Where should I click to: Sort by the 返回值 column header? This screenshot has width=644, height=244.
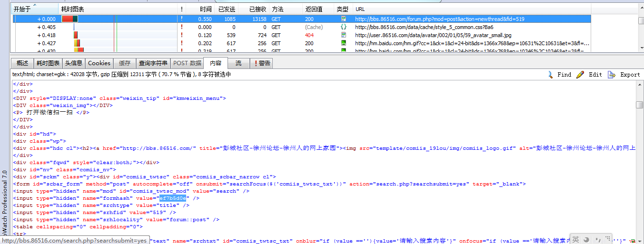[318, 9]
